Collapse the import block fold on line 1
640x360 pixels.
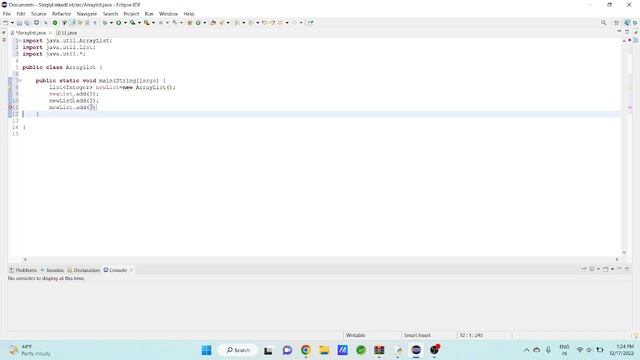(x=20, y=41)
